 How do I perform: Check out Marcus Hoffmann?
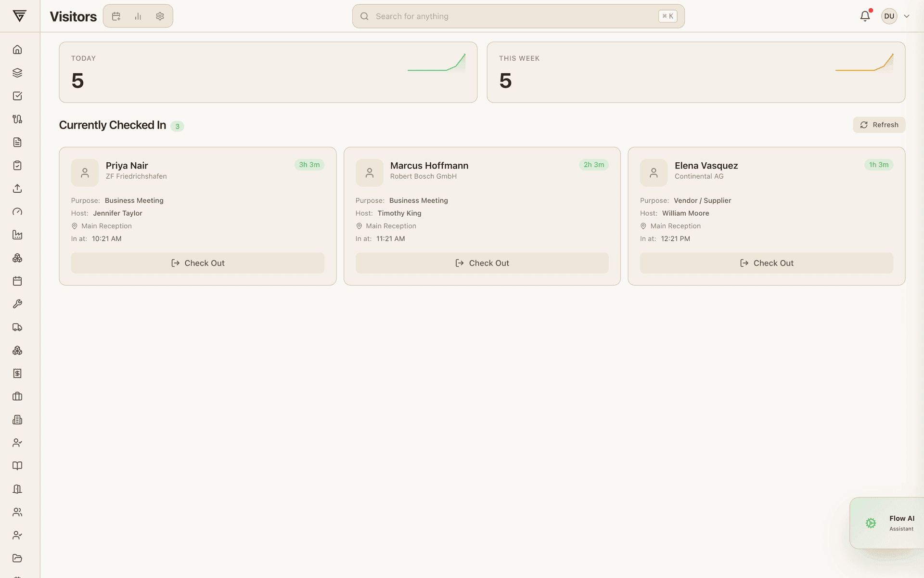point(482,263)
